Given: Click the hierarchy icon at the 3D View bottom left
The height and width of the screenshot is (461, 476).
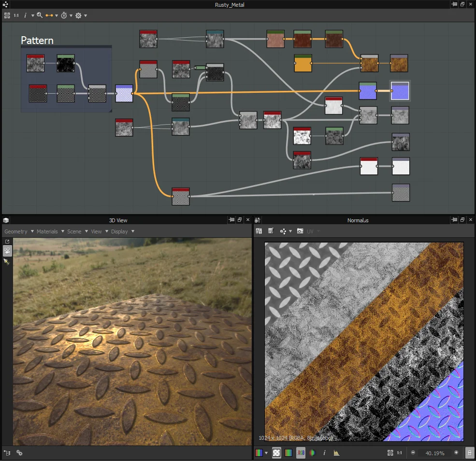Looking at the screenshot, I should click(7, 453).
